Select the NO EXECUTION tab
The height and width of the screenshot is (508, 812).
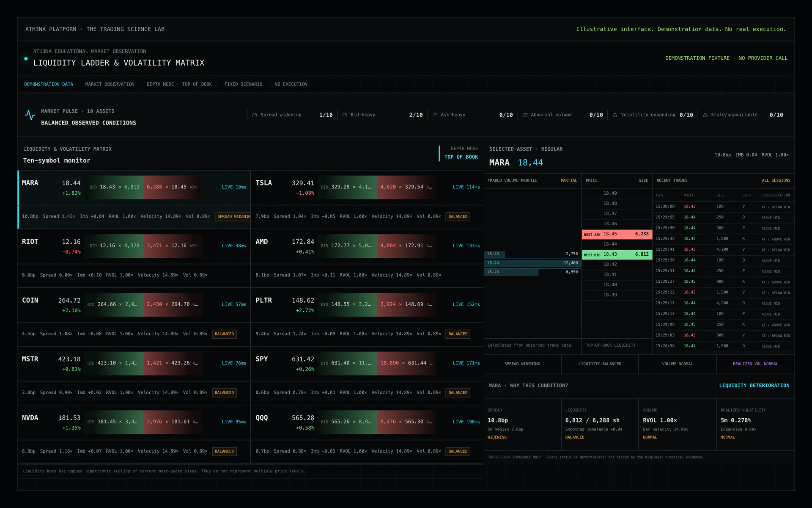(x=291, y=84)
